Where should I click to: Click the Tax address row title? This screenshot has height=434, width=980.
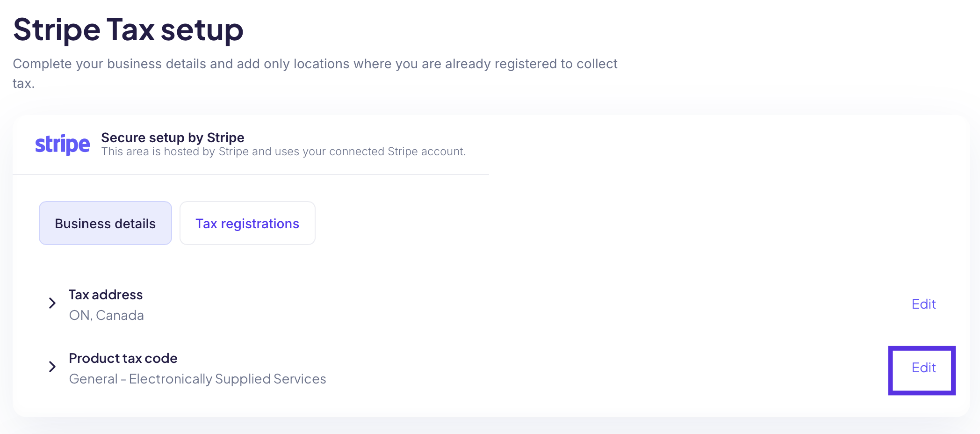[106, 295]
